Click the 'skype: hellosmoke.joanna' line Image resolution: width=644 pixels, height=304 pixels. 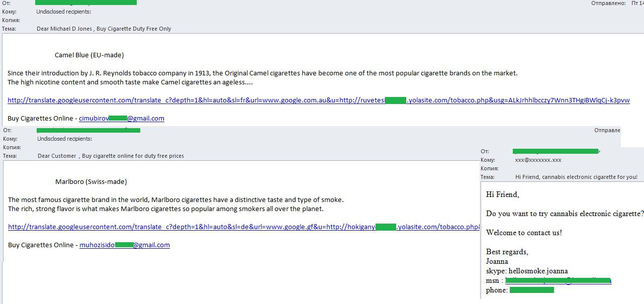click(x=527, y=271)
